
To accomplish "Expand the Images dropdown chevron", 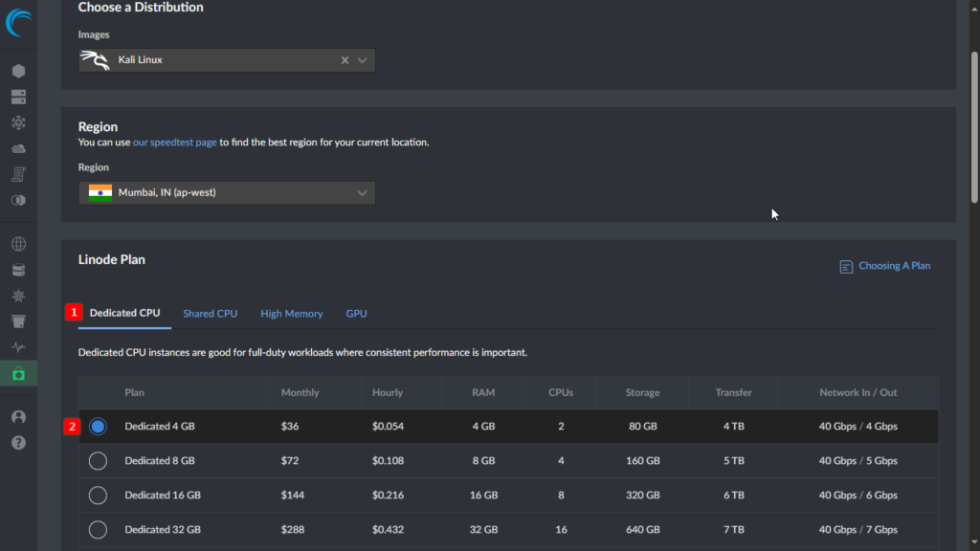I will (x=363, y=60).
